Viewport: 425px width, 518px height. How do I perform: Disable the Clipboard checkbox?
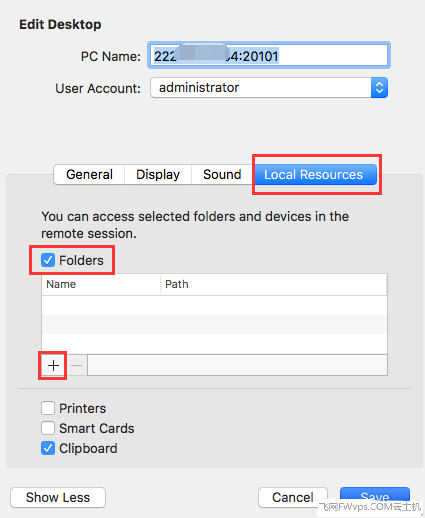coord(48,448)
